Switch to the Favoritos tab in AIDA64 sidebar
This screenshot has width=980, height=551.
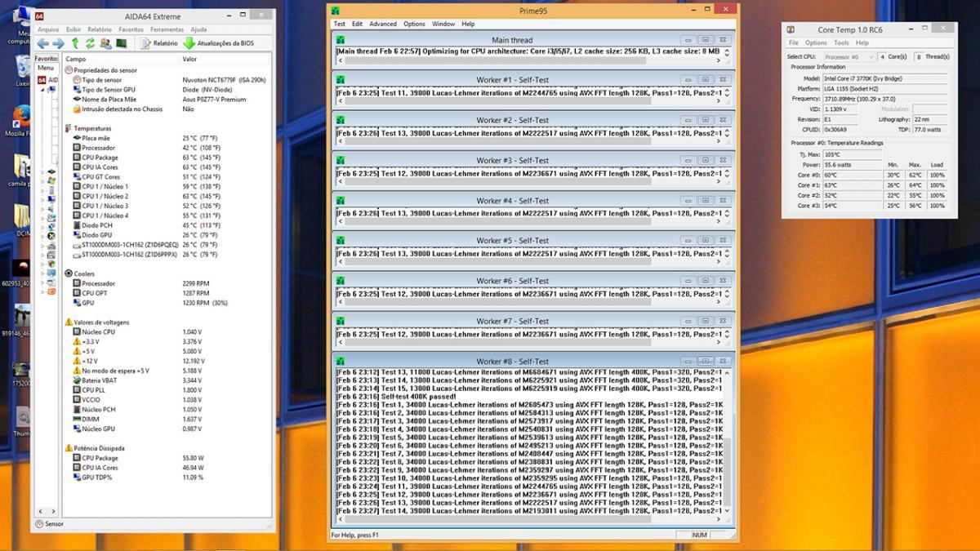pyautogui.click(x=47, y=59)
